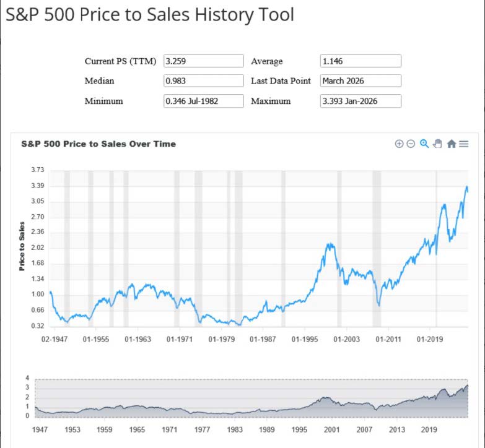Click the range navigator mini chart

(x=251, y=398)
